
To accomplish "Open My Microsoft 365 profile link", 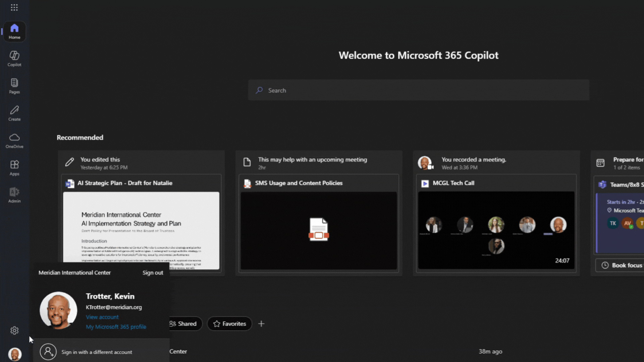I will tap(116, 327).
